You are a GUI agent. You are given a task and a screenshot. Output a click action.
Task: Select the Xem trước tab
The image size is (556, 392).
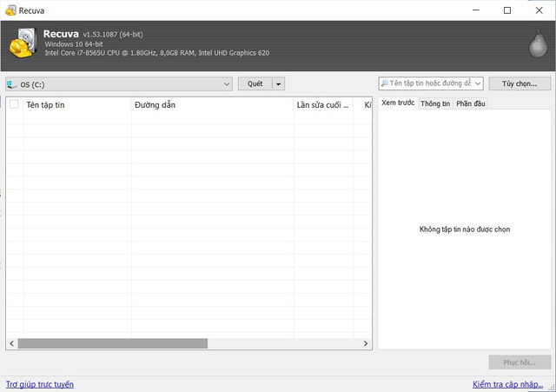point(398,104)
